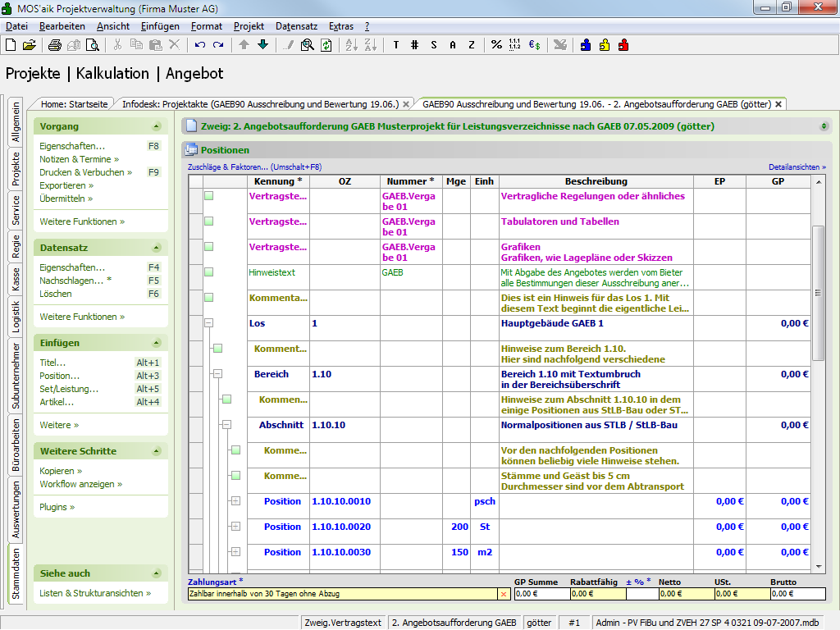This screenshot has height=630, width=840.
Task: Switch to Home: Startseite tab
Action: [74, 104]
